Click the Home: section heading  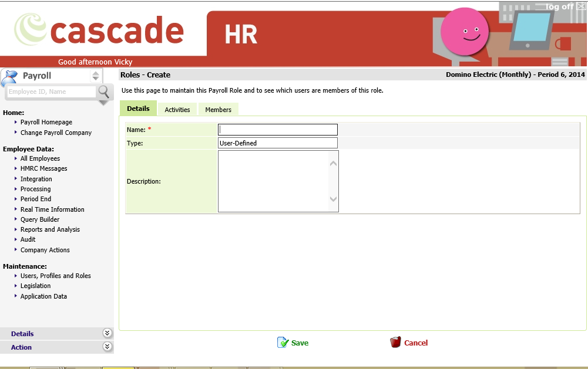click(x=14, y=113)
